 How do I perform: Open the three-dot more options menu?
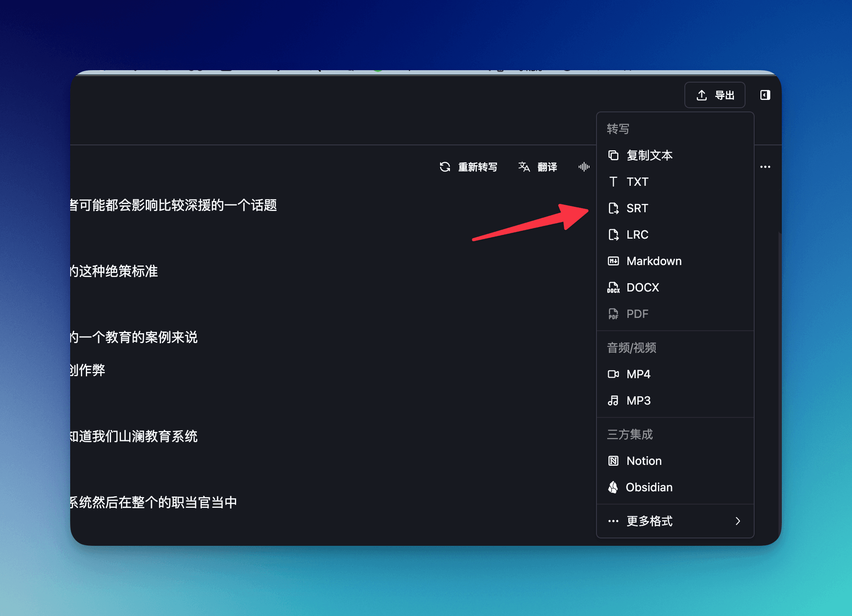tap(765, 167)
